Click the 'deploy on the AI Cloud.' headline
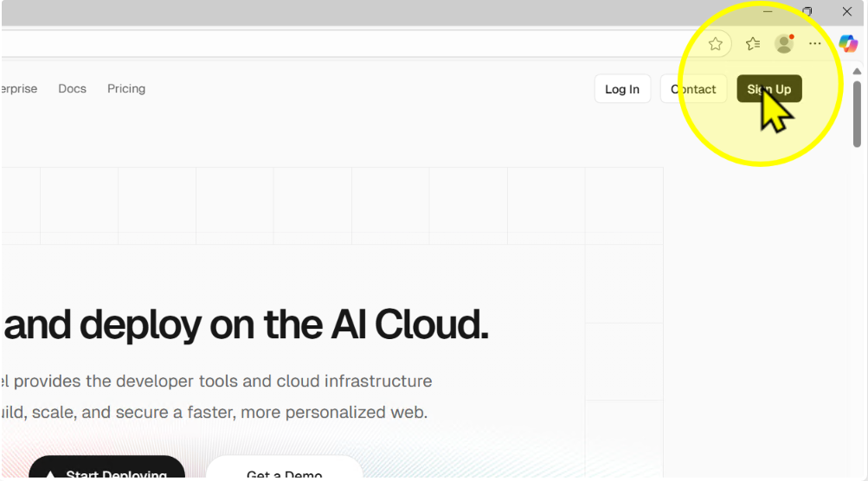Image resolution: width=868 pixels, height=481 pixels. tap(285, 325)
